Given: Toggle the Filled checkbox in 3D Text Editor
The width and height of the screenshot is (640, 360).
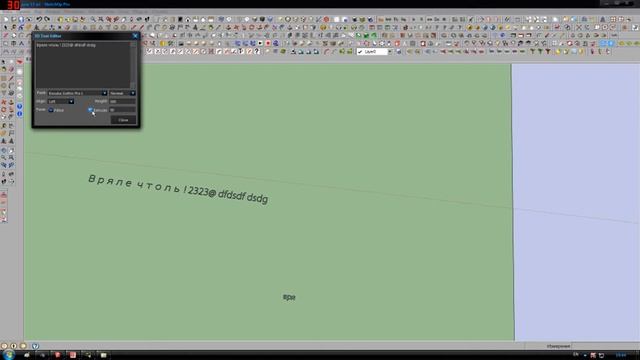Looking at the screenshot, I should [51, 110].
